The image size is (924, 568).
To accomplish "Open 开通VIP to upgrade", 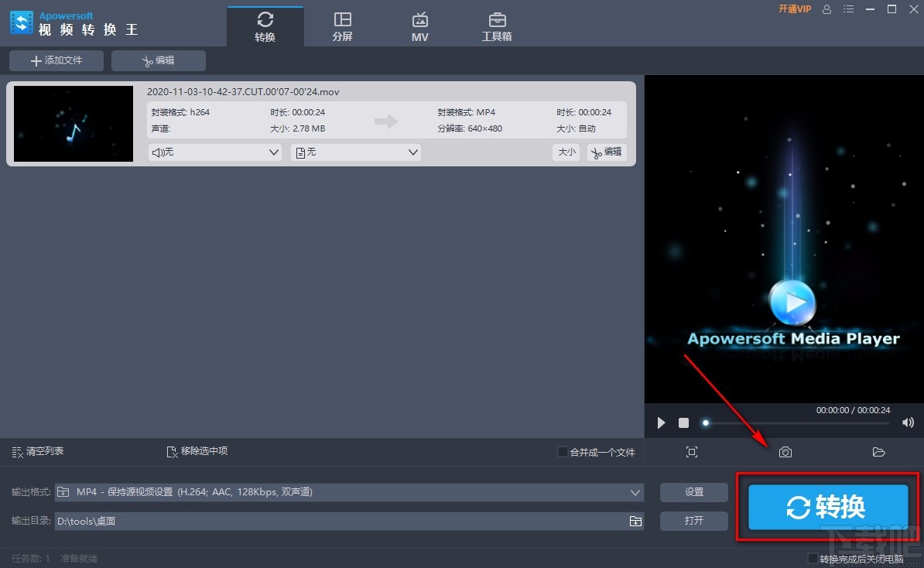I will click(795, 9).
